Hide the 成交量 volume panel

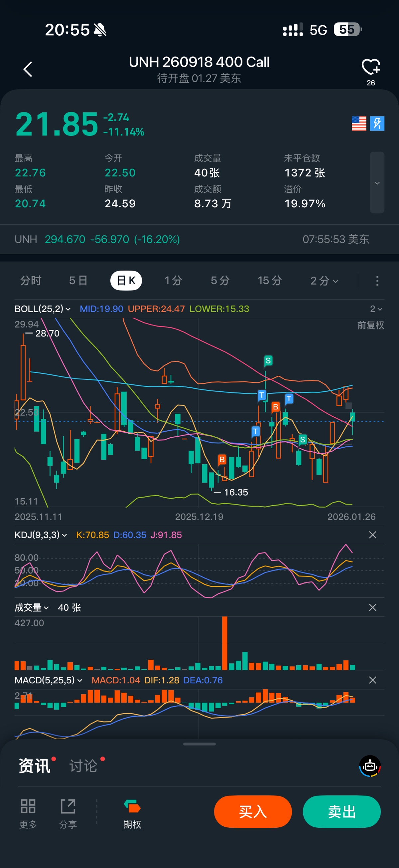point(372,607)
